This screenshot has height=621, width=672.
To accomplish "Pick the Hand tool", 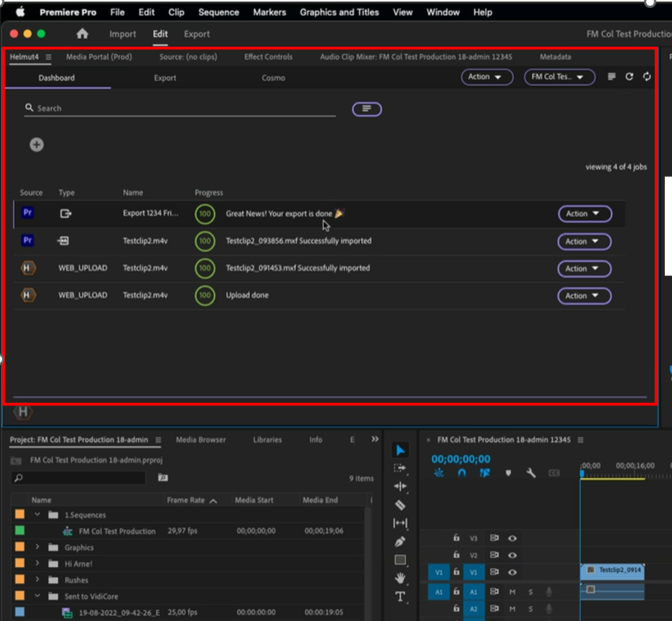I will (x=401, y=579).
